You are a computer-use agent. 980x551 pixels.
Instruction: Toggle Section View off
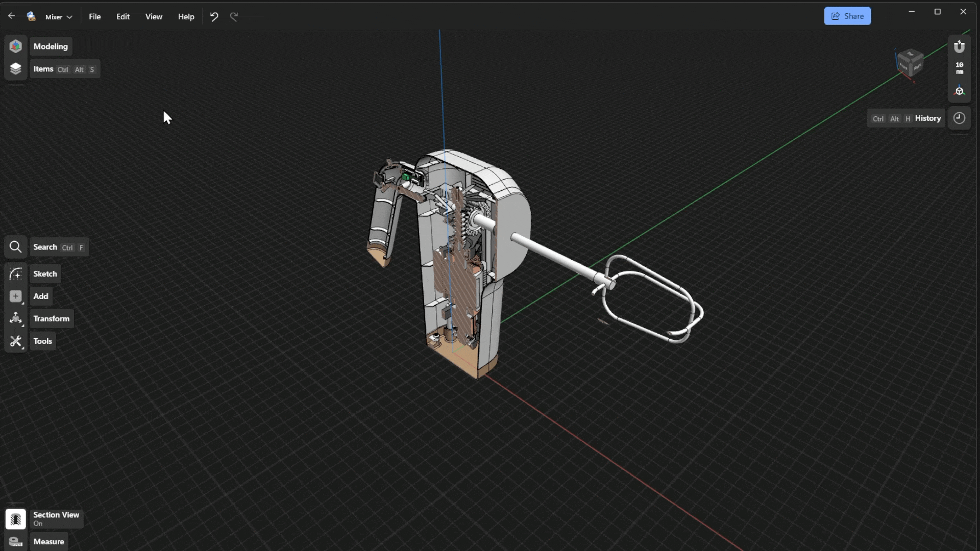click(15, 519)
